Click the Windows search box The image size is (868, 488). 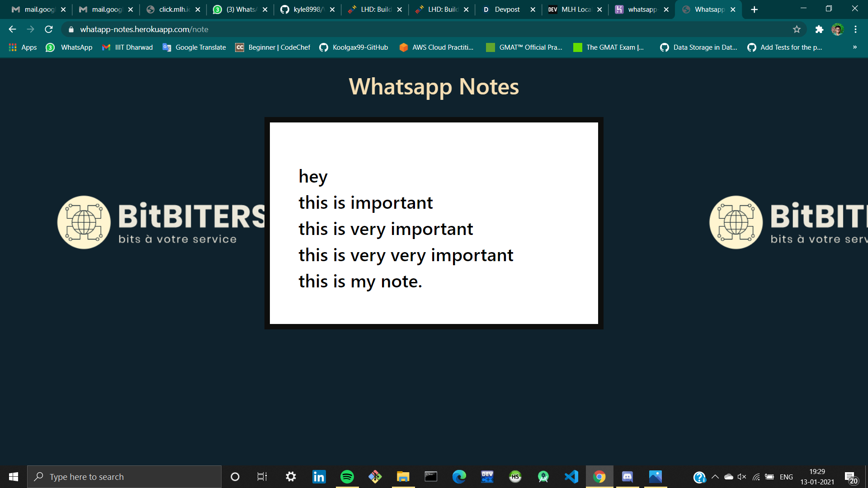(x=124, y=477)
